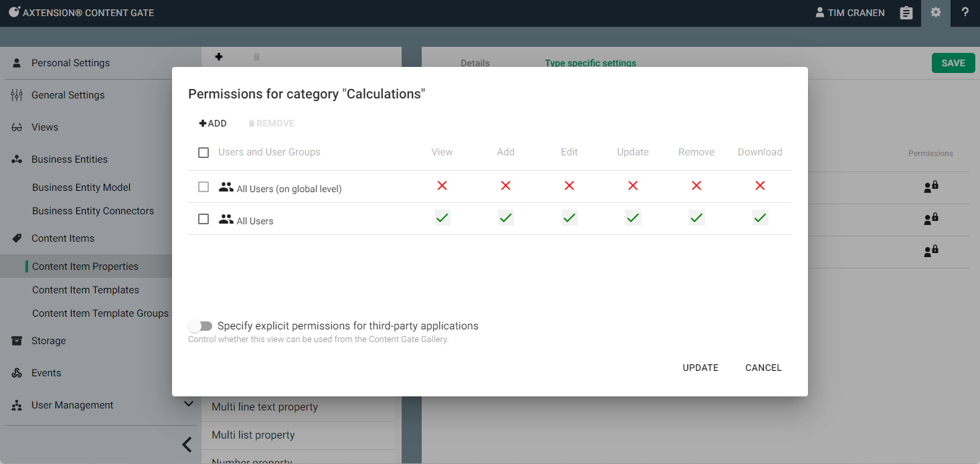Click red X under Download for global users

click(760, 185)
